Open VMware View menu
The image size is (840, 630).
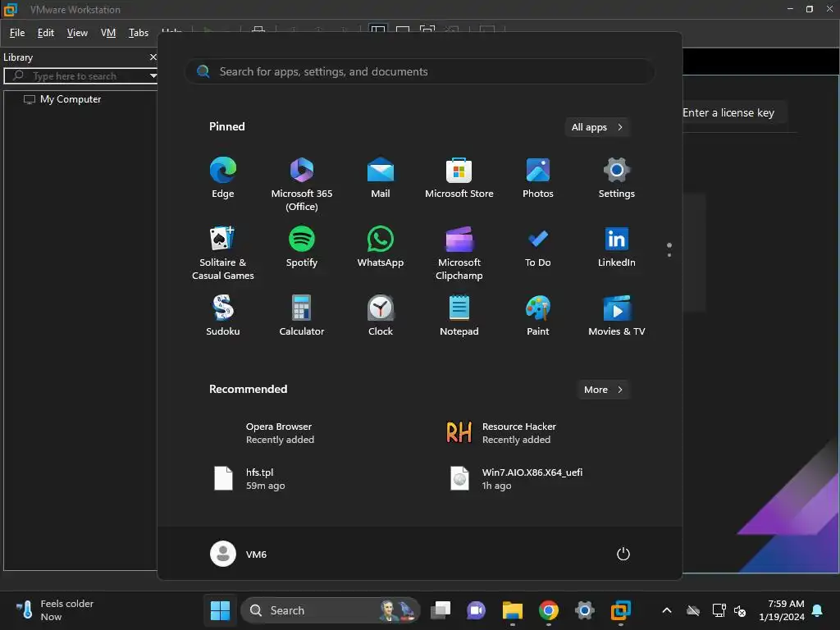pos(77,33)
